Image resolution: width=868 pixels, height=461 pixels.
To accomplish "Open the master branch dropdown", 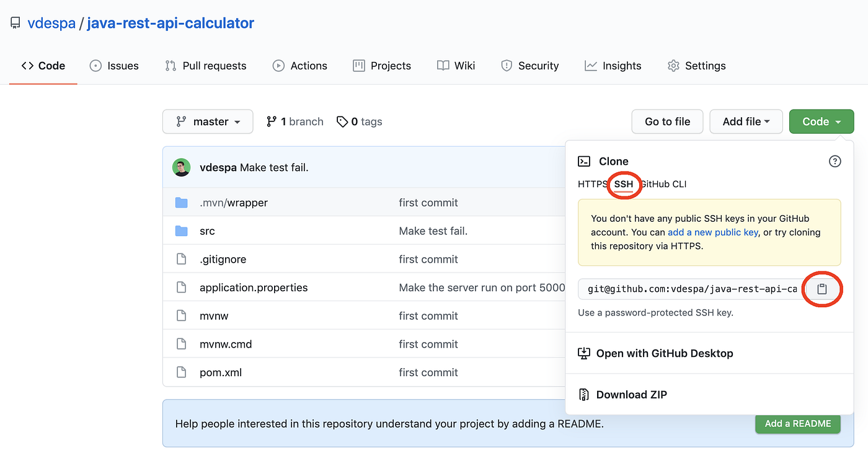I will point(208,121).
